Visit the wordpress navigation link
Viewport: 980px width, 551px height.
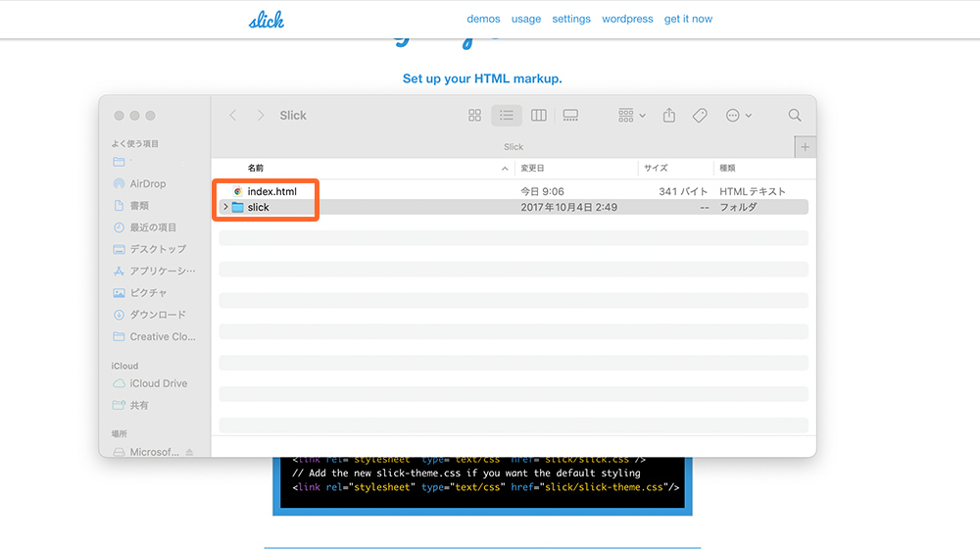click(627, 19)
